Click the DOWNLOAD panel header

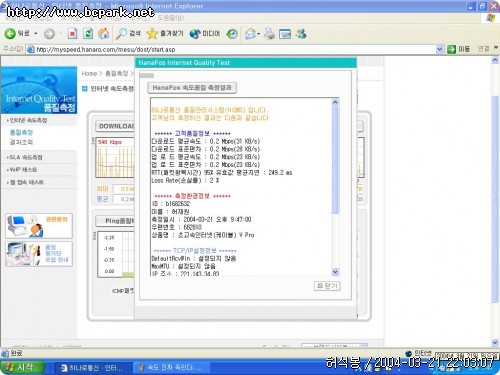pos(115,126)
